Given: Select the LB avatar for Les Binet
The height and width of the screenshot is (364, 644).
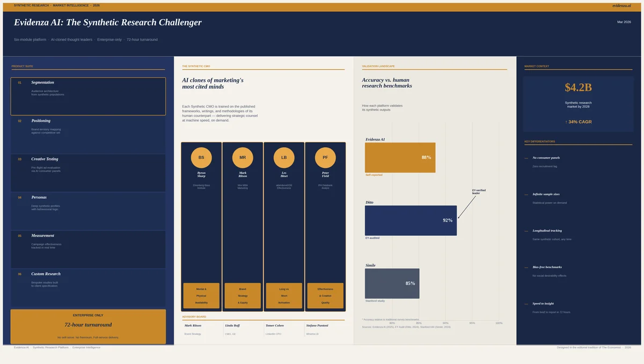Looking at the screenshot, I should pos(284,158).
